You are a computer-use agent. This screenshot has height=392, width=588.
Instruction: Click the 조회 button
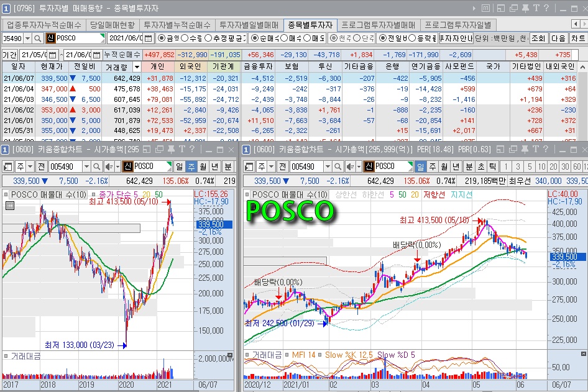click(x=538, y=39)
